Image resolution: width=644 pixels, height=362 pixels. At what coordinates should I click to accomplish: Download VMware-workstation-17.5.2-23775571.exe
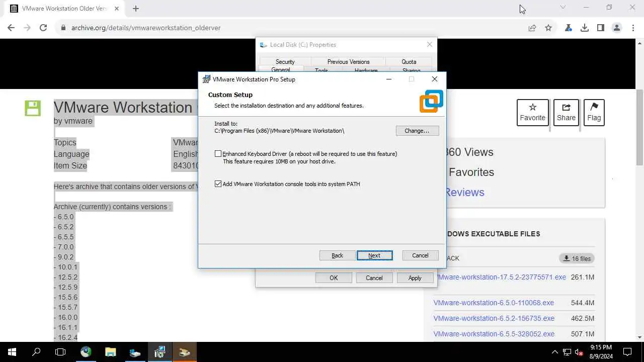pos(501,277)
